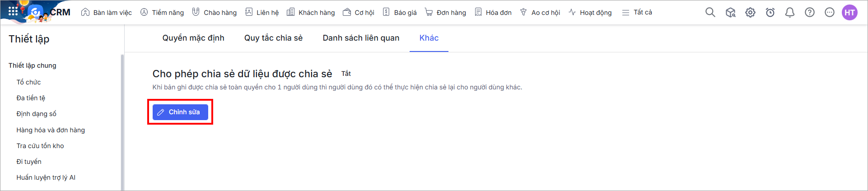Click the Thiết lập chung section heading
868x191 pixels.
(x=33, y=65)
